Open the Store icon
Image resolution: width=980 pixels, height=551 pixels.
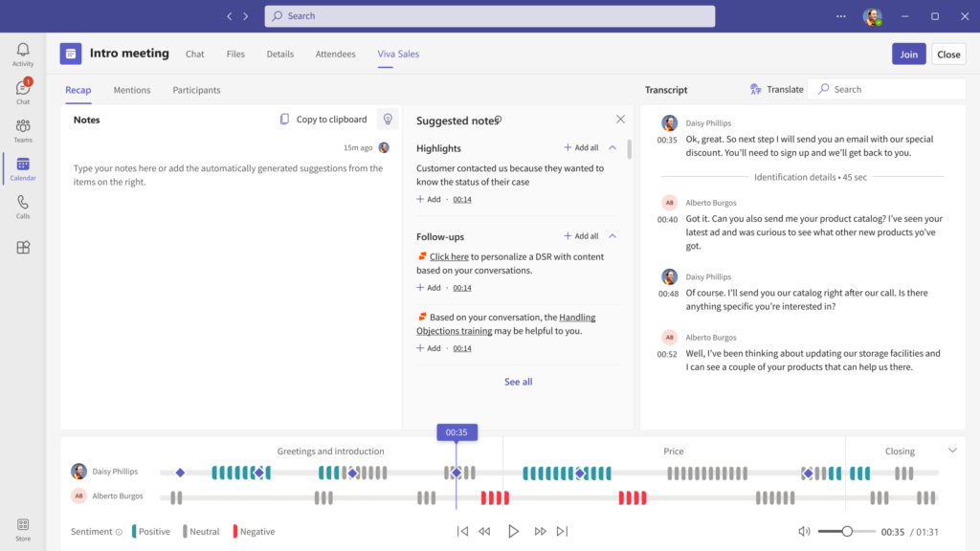[x=23, y=528]
